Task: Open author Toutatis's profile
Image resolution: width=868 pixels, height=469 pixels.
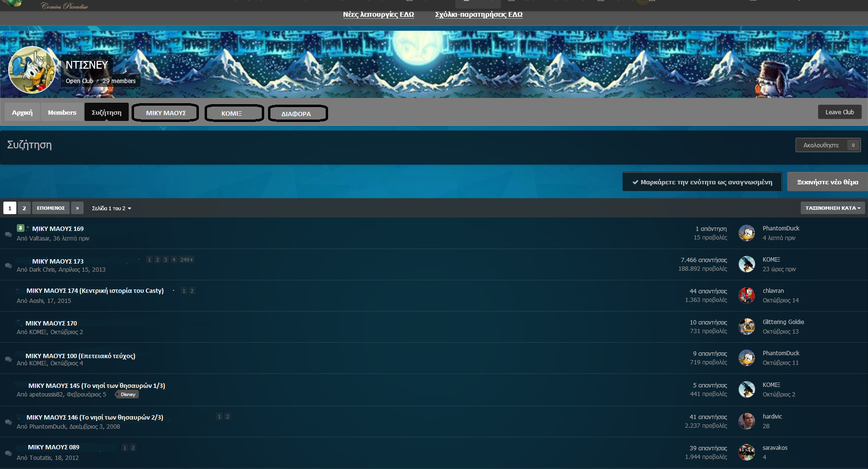Action: tap(40, 458)
